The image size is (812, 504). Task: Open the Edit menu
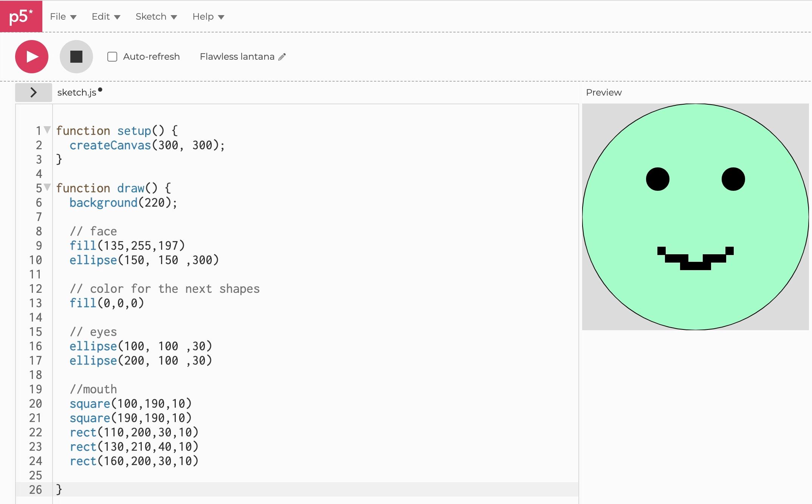105,17
